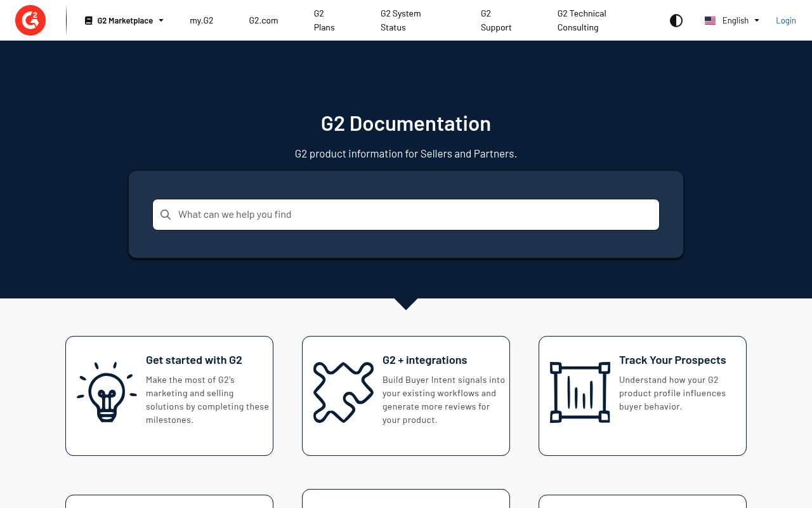This screenshot has height=508, width=812.
Task: Click the Login link
Action: [x=785, y=20]
